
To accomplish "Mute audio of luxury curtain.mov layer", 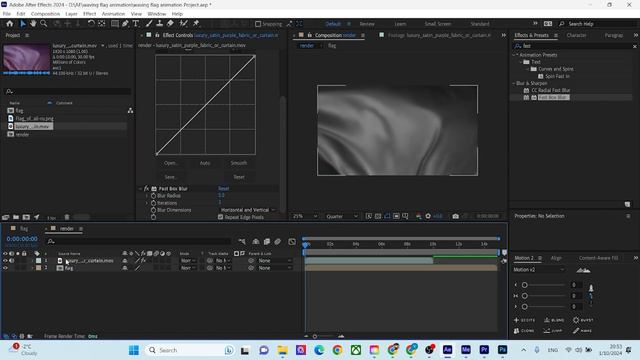I will tap(12, 260).
